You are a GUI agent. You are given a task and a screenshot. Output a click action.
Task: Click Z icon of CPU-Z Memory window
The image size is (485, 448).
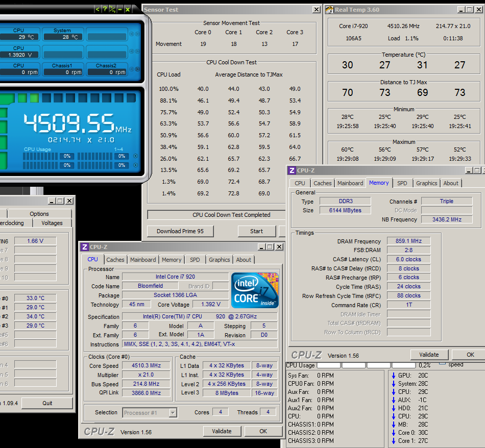click(292, 170)
